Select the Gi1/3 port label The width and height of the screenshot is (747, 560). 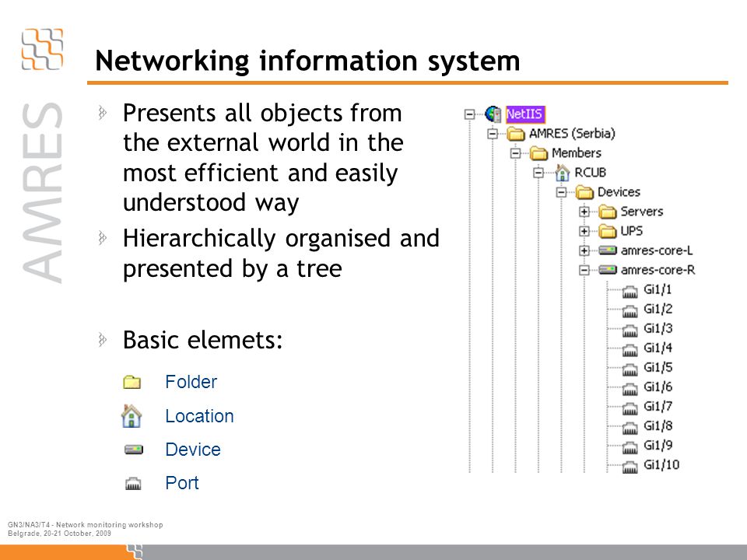click(658, 328)
